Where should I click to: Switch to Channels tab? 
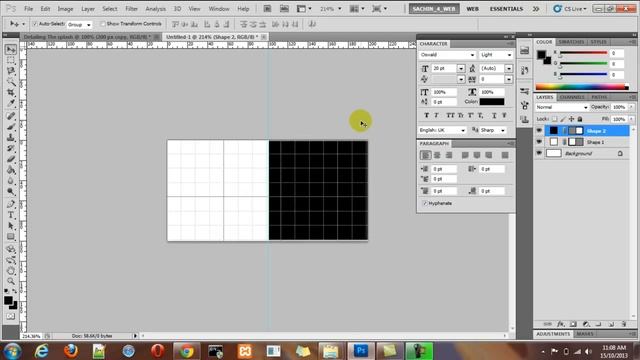click(x=572, y=97)
